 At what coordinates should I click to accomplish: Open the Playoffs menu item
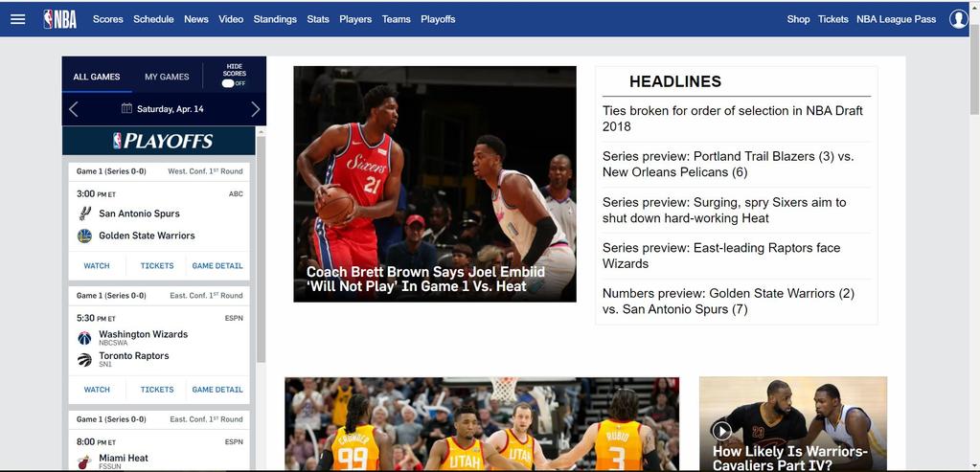tap(438, 19)
